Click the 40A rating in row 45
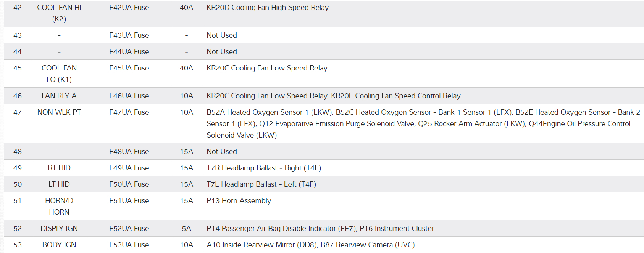This screenshot has width=644, height=253. click(x=186, y=68)
